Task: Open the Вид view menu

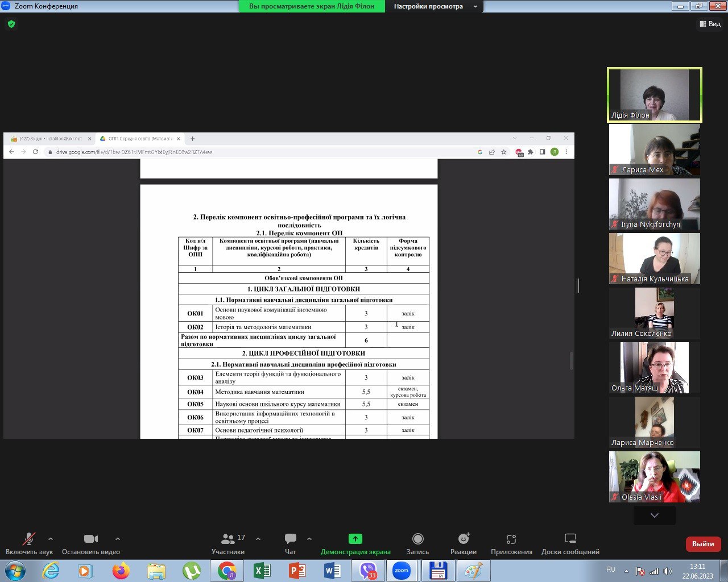Action: 710,24
